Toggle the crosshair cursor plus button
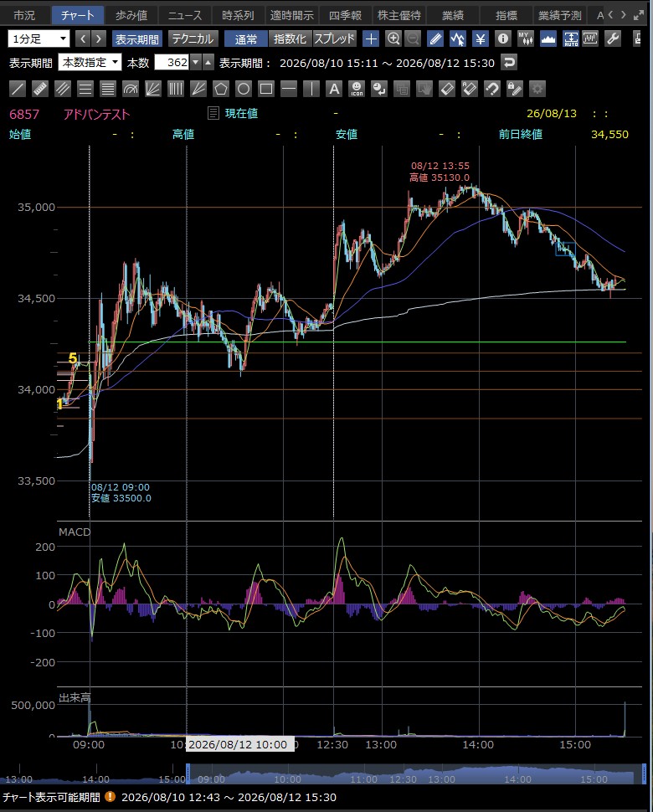The image size is (653, 812). click(x=371, y=39)
